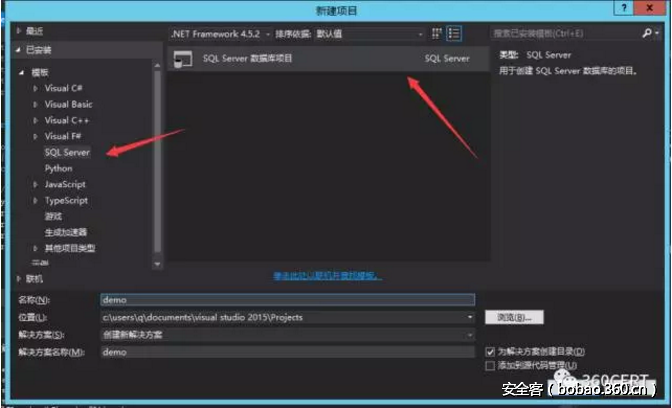Check 添加到源代码管理 option

click(490, 366)
